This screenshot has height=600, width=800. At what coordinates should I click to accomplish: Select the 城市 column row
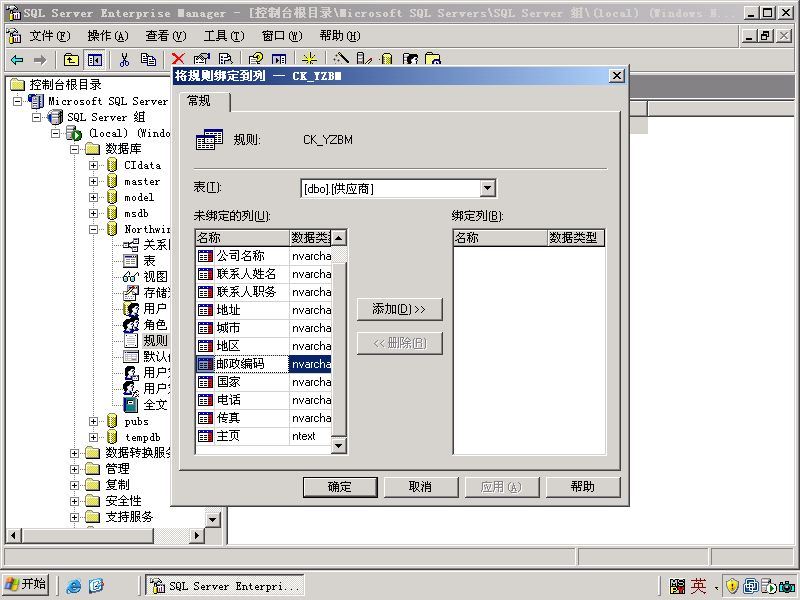264,328
